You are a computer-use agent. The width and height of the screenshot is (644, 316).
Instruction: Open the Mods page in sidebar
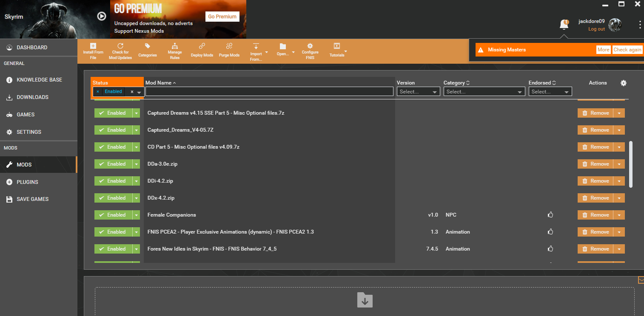(x=39, y=164)
